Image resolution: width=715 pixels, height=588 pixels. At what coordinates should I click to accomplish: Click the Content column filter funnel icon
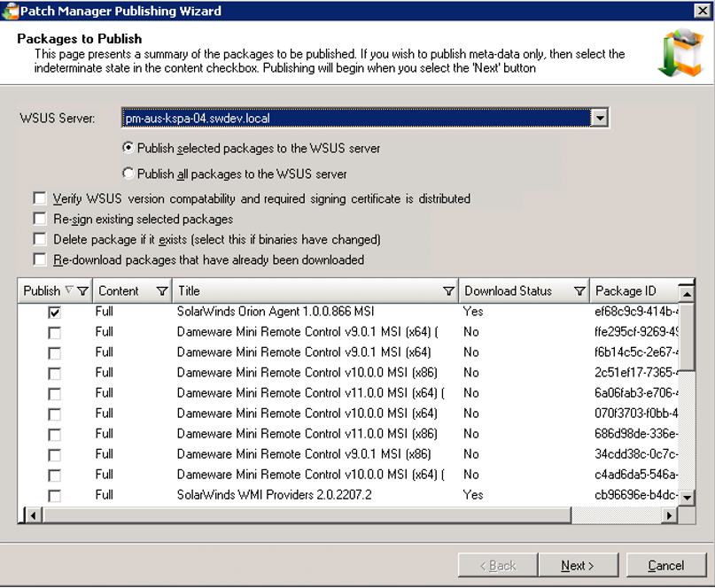click(162, 291)
